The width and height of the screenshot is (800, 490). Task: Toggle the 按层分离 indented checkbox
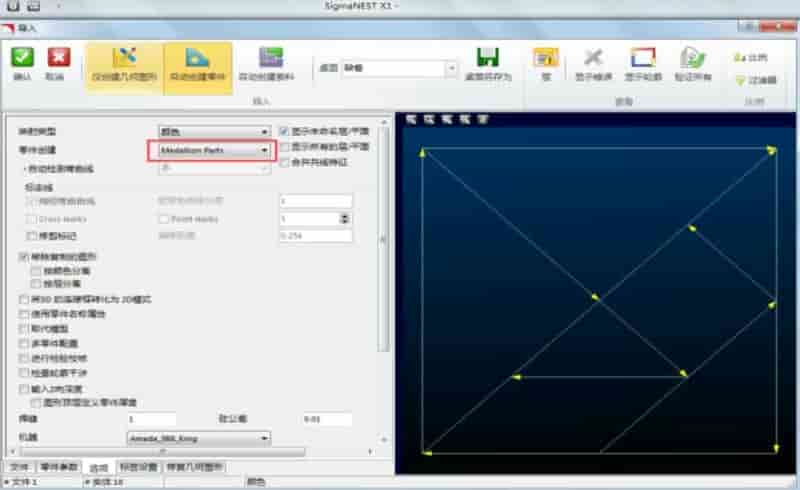point(36,283)
